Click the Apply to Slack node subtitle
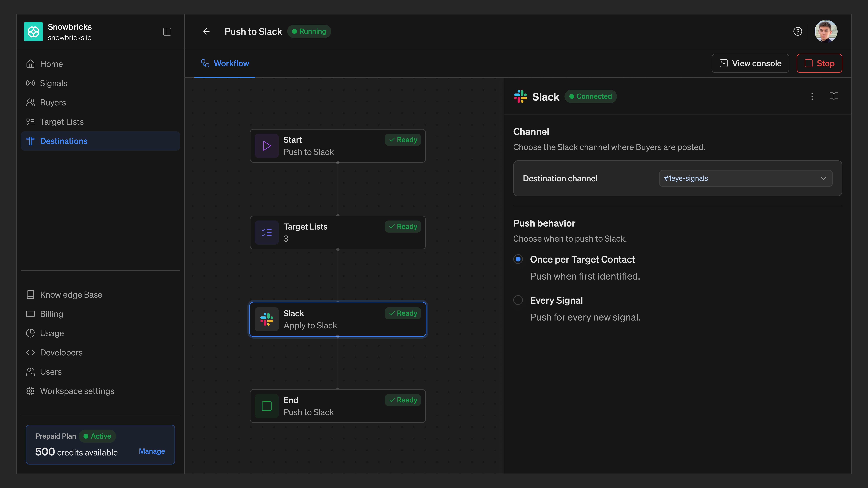Screen dimensions: 868x488 [x=310, y=326]
